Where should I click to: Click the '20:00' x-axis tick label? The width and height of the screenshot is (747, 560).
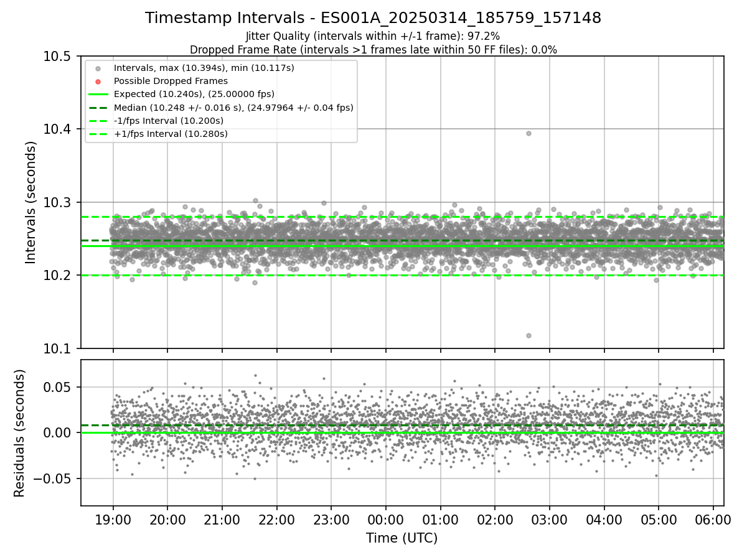tap(167, 519)
